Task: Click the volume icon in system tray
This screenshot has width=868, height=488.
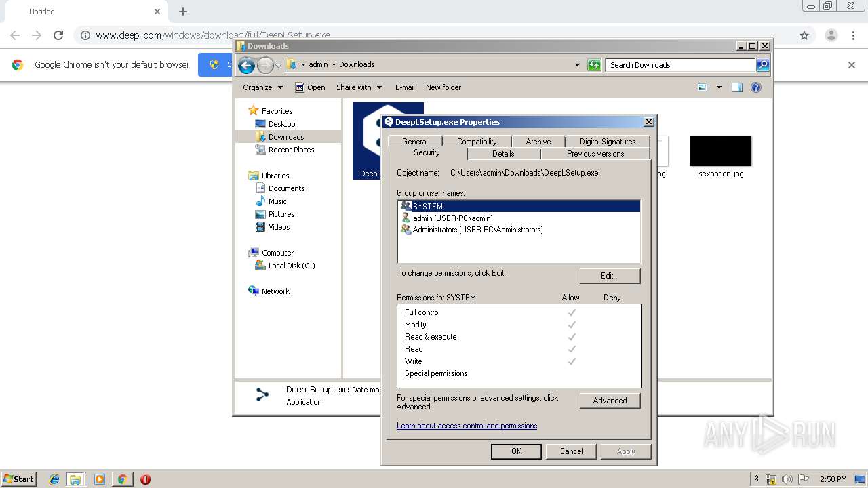Action: [787, 479]
